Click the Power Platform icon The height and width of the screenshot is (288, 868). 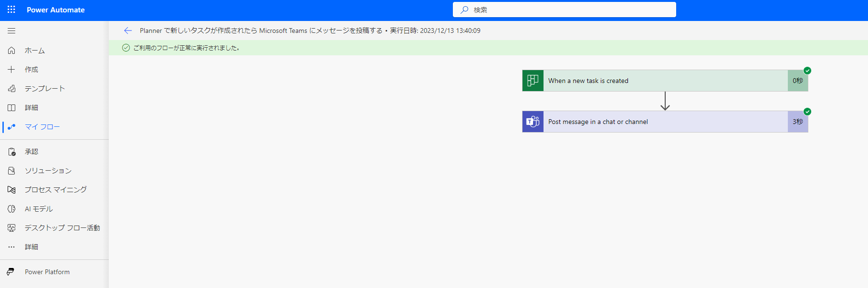click(x=10, y=272)
